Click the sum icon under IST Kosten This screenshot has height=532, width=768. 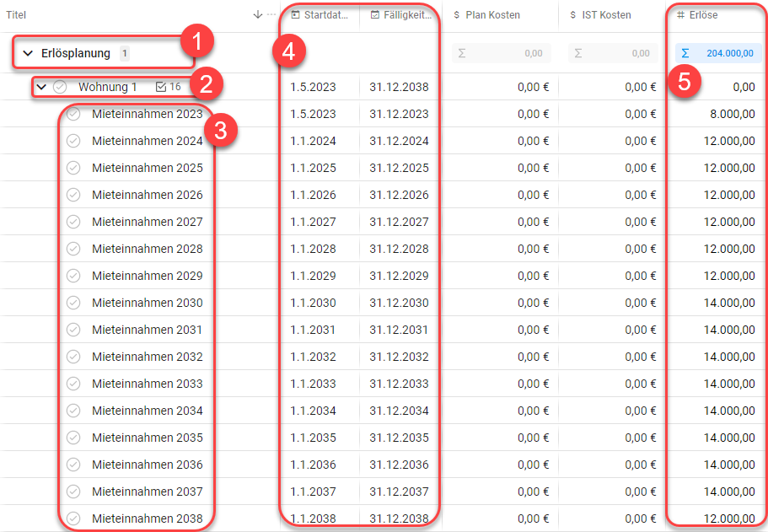coord(577,53)
